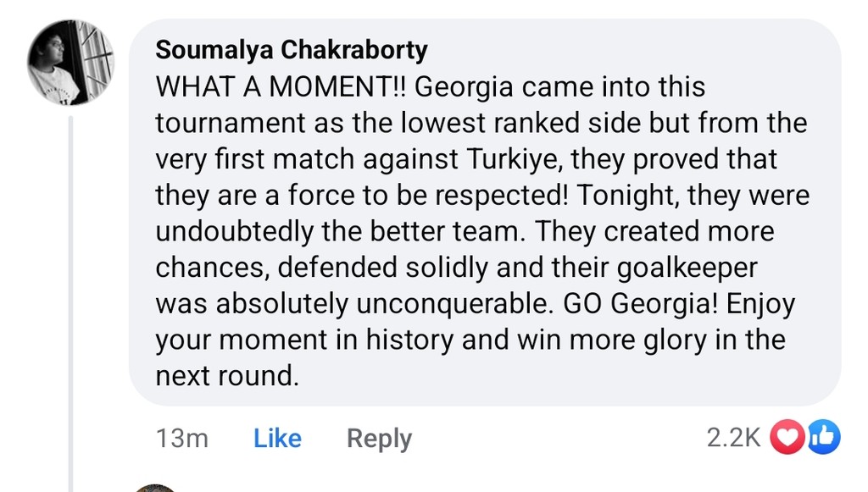The height and width of the screenshot is (492, 868).
Task: Open Soumalya Chakraborty's profile picture
Action: [70, 62]
